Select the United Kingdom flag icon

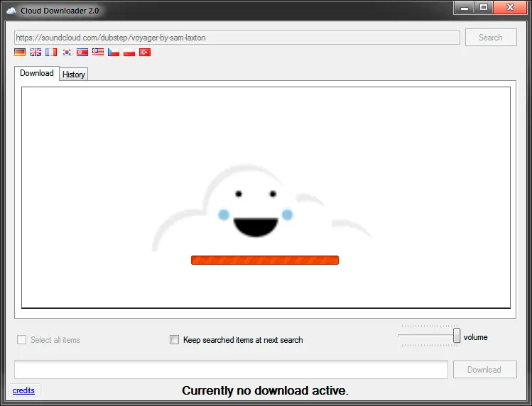(36, 53)
